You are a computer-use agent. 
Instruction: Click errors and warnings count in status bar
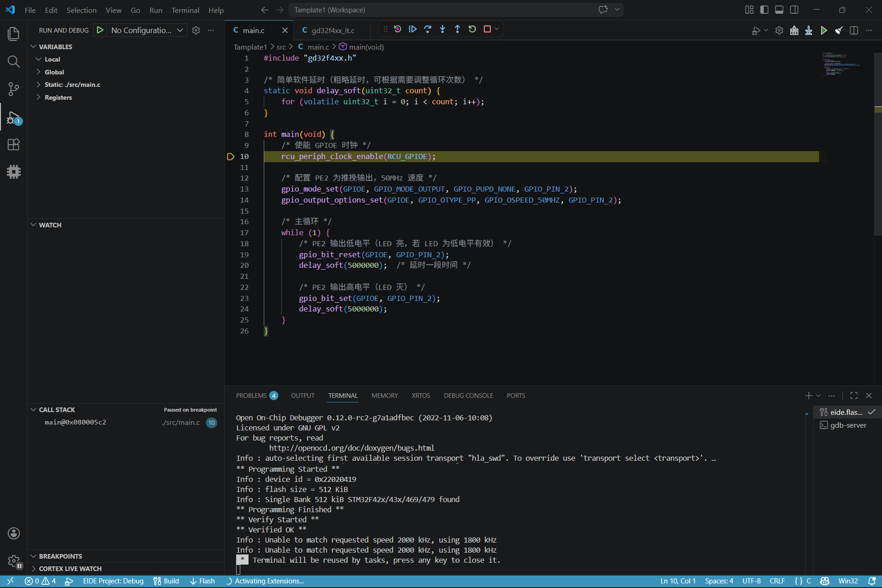click(40, 581)
